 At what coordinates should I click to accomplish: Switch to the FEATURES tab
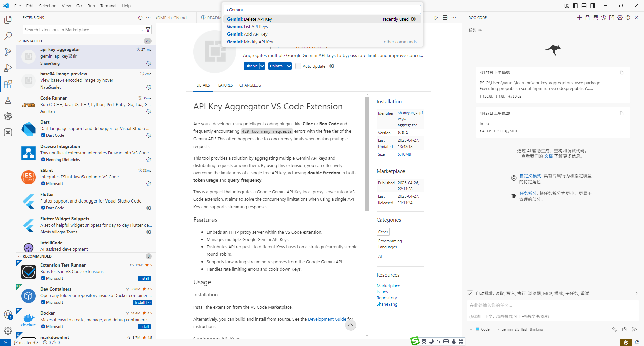(x=225, y=85)
